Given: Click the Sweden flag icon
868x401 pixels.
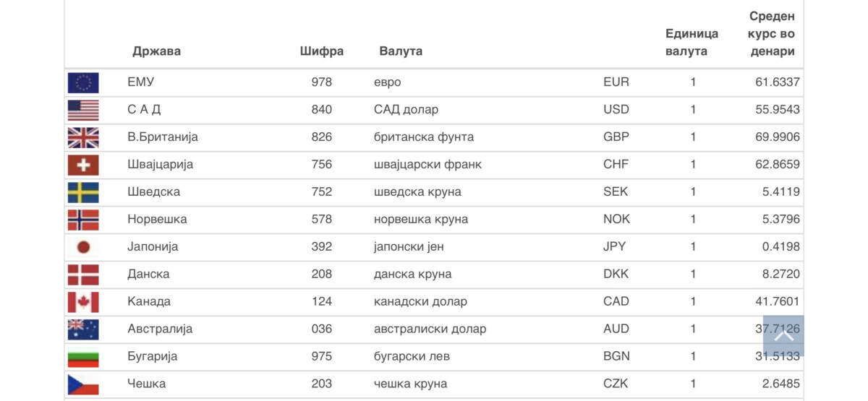Looking at the screenshot, I should click(83, 192).
